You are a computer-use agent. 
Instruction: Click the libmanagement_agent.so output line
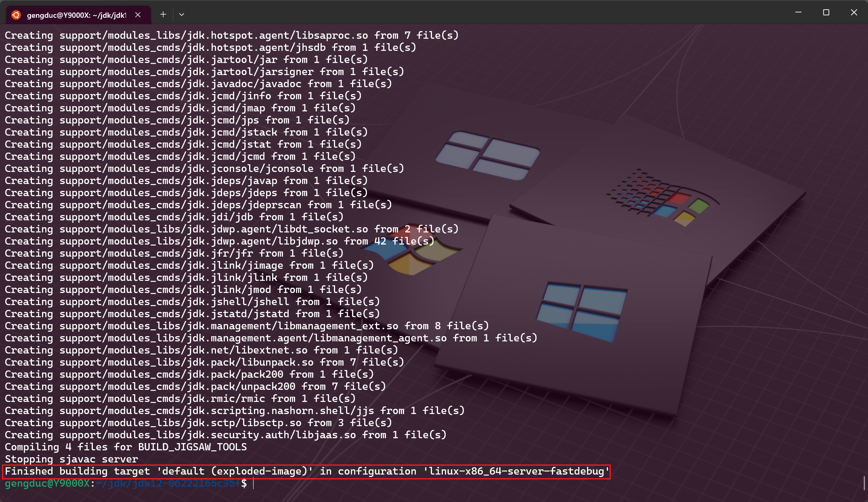[x=270, y=338]
